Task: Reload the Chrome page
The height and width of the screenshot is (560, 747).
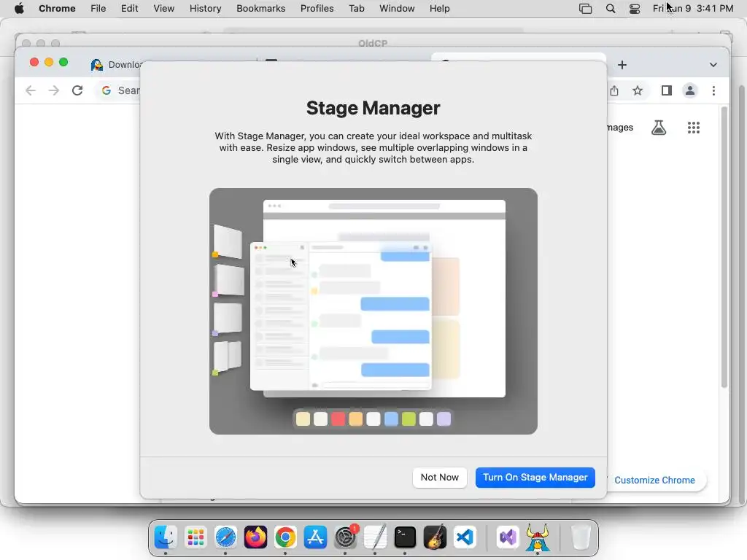Action: click(x=77, y=90)
